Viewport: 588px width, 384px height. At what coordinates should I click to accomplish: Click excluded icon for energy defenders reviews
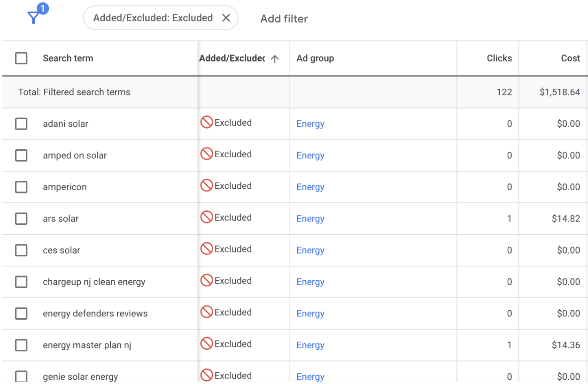coord(207,313)
